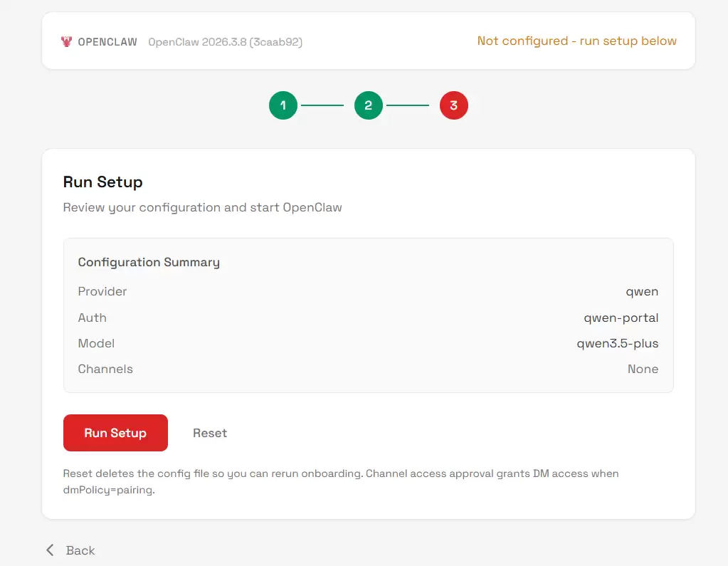The width and height of the screenshot is (728, 566).
Task: Click the Model row label
Action: click(x=96, y=343)
